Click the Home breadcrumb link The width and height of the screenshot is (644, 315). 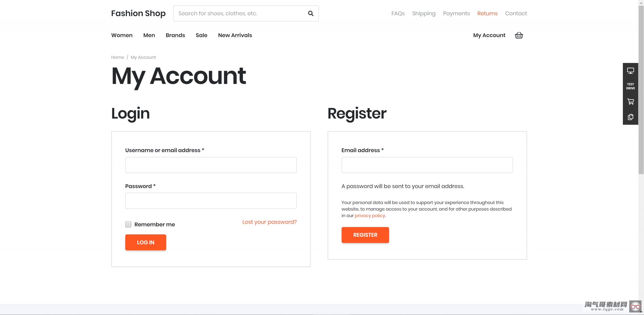[x=117, y=57]
